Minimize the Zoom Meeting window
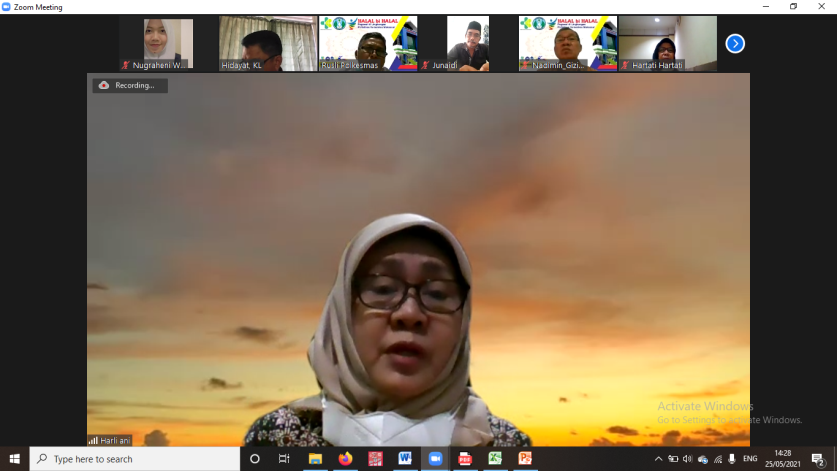837x471 pixels. pos(766,6)
